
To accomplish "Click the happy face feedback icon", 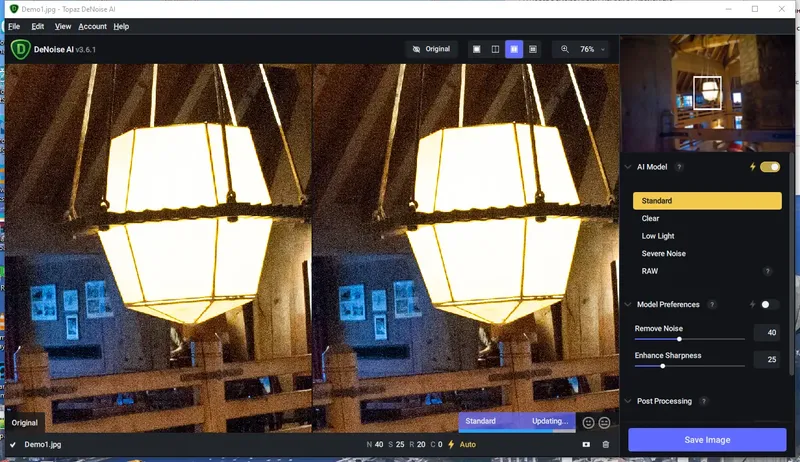I will point(588,423).
